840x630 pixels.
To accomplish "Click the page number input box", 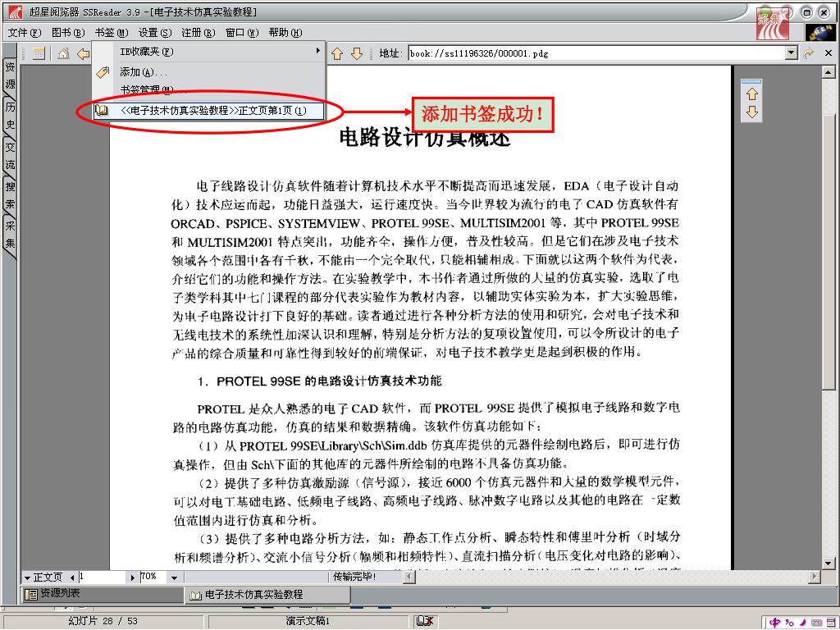I will coord(102,577).
